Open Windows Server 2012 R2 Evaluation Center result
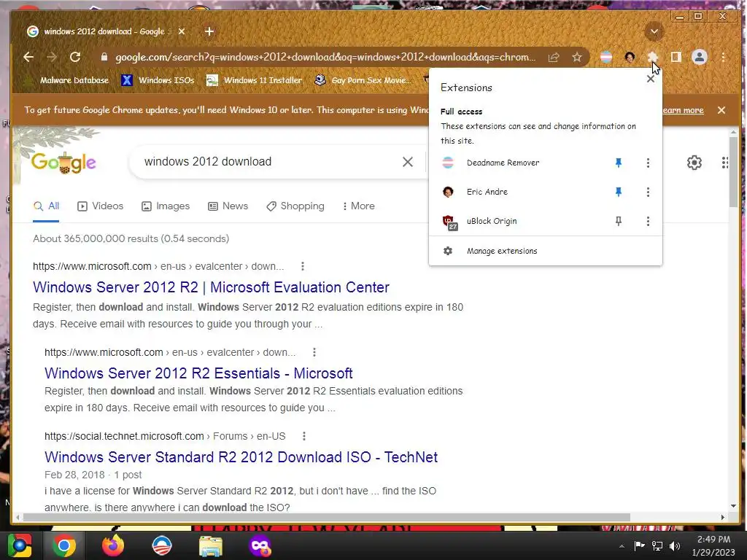 (211, 287)
